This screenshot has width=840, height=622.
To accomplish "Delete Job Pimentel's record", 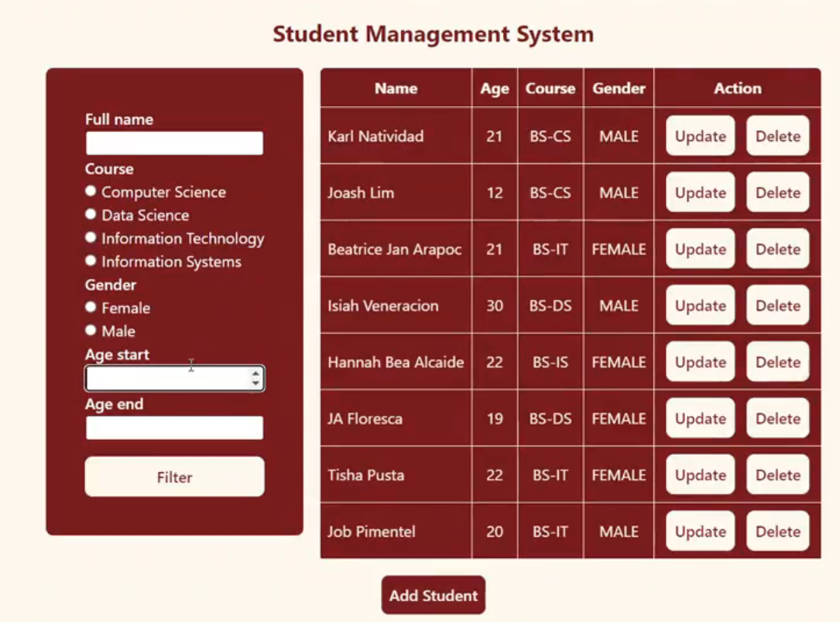I will tap(777, 531).
